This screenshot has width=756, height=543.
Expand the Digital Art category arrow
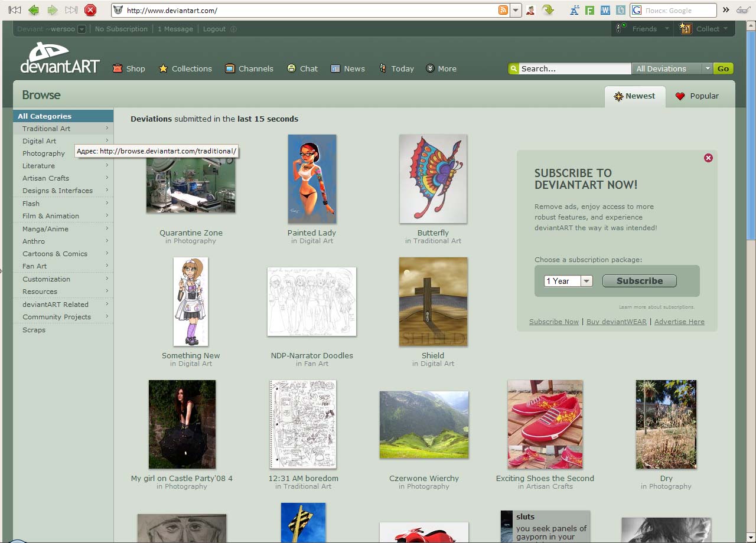click(107, 140)
